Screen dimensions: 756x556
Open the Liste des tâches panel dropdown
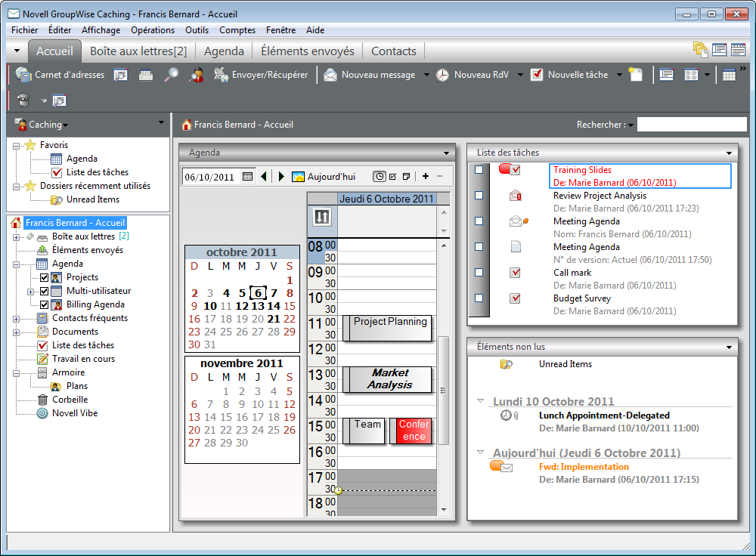[x=729, y=153]
